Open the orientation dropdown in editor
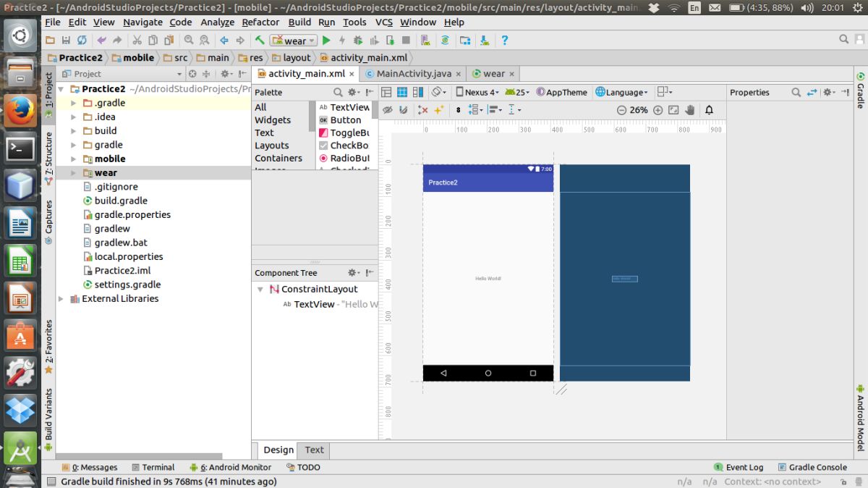The width and height of the screenshot is (868, 488). point(439,92)
